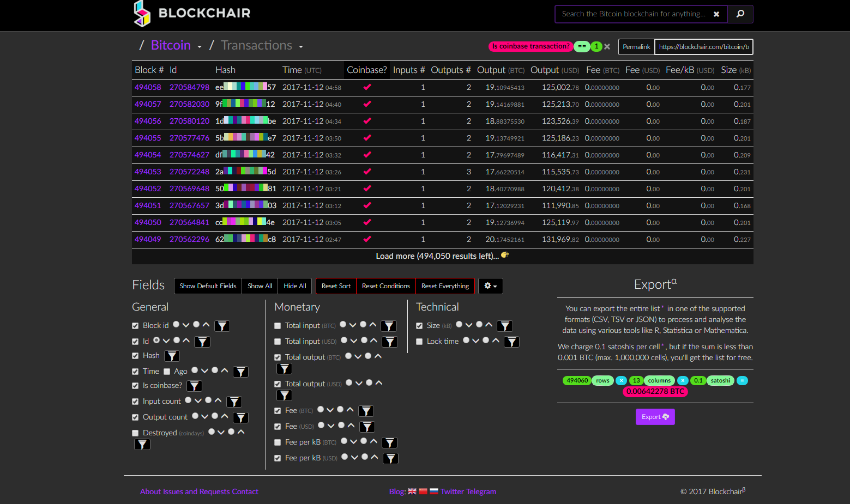Uncheck the Size kB field checkbox
850x504 pixels.
[x=419, y=326]
